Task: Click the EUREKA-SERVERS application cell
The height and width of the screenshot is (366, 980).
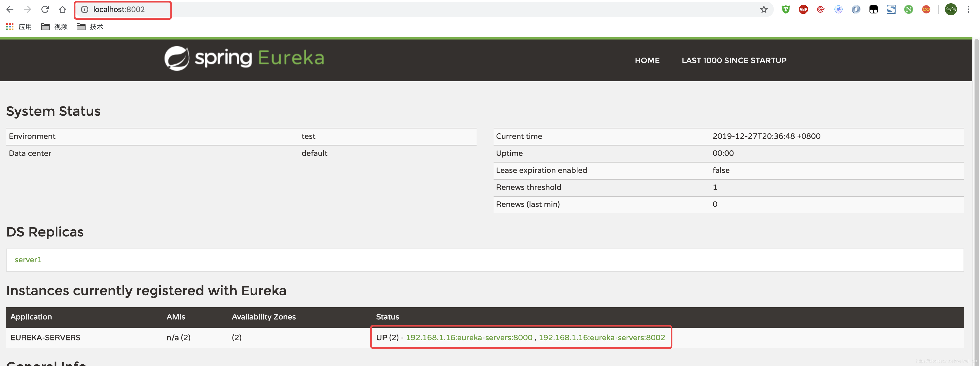Action: click(x=45, y=337)
